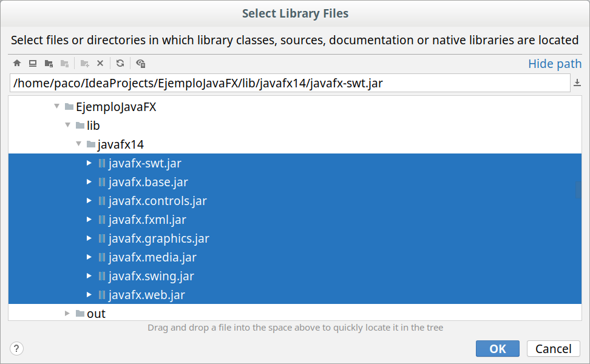
Task: Collapse the EjemploJavaFX project folder
Action: 56,106
